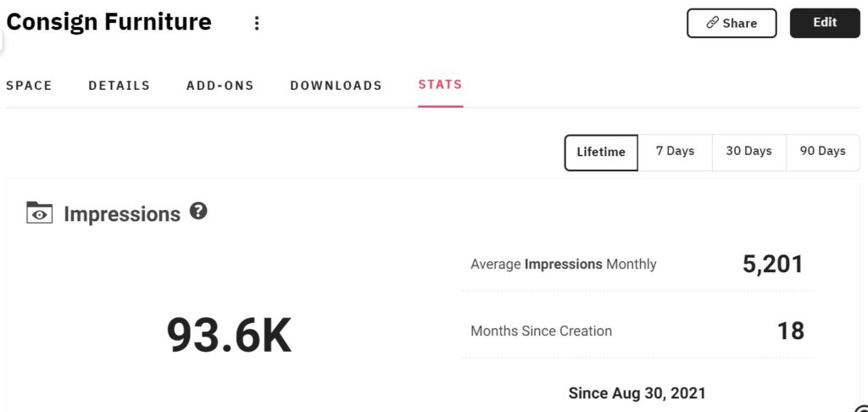
Task: Switch stats range to 90 Days
Action: pyautogui.click(x=822, y=151)
